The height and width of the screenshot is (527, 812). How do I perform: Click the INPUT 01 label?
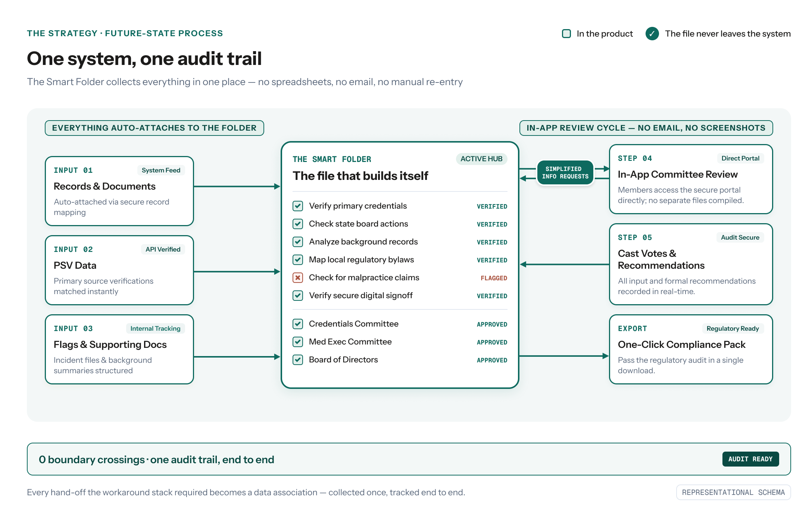(x=73, y=170)
